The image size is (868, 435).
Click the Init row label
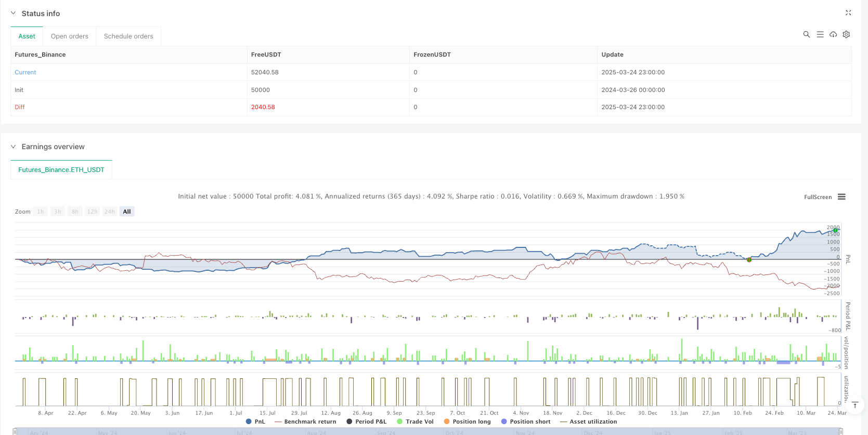(19, 90)
